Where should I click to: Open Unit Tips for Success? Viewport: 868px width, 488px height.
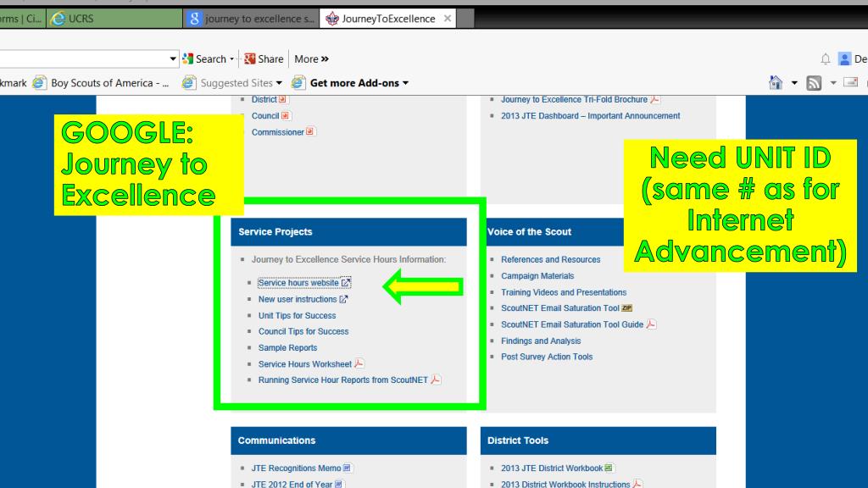297,315
